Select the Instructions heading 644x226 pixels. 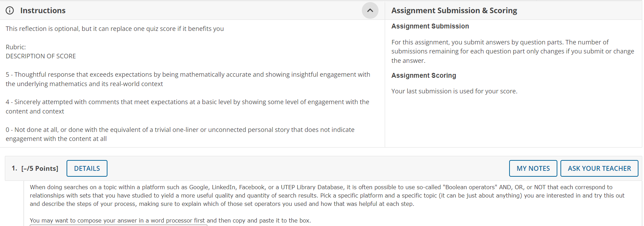pos(43,10)
